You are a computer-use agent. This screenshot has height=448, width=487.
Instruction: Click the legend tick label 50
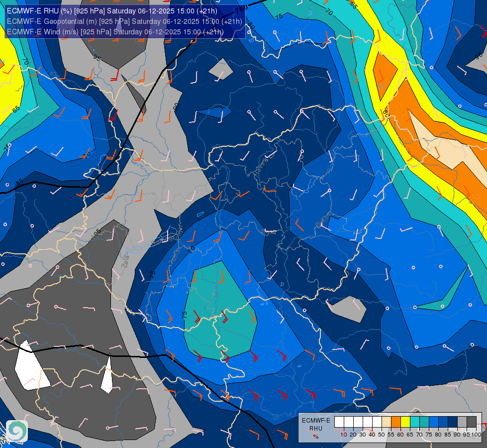382,435
